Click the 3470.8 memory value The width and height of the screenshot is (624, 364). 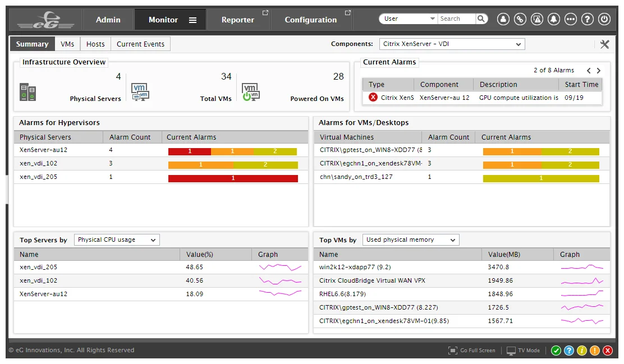click(x=498, y=268)
